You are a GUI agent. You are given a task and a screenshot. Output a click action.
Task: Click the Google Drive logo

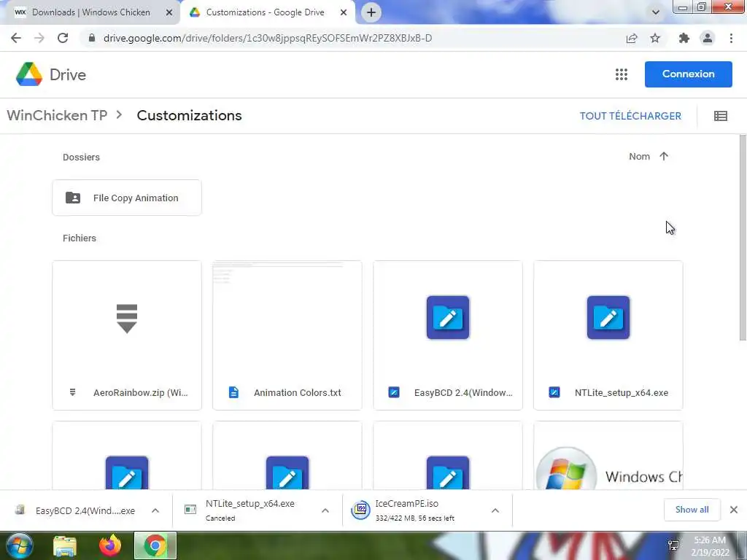click(x=51, y=75)
